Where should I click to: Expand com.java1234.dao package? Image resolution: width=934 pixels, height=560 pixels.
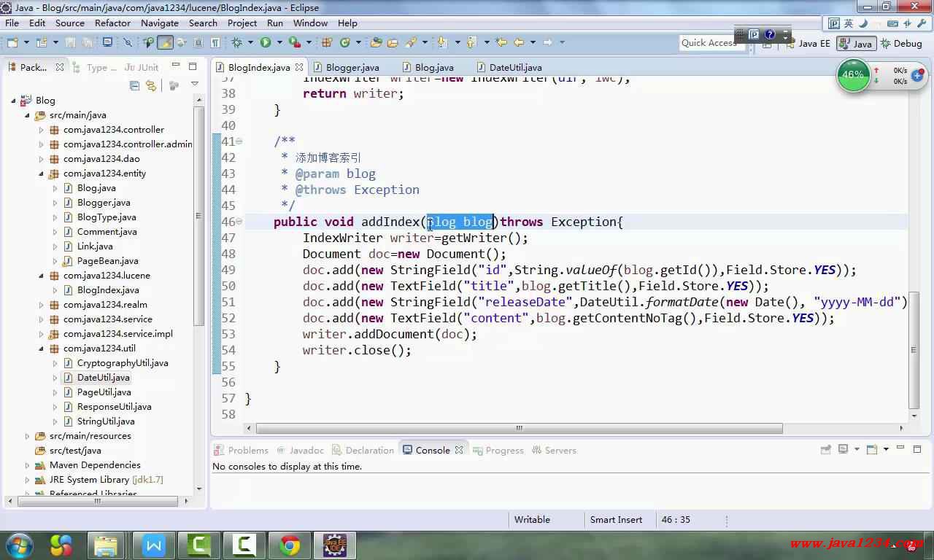click(42, 159)
